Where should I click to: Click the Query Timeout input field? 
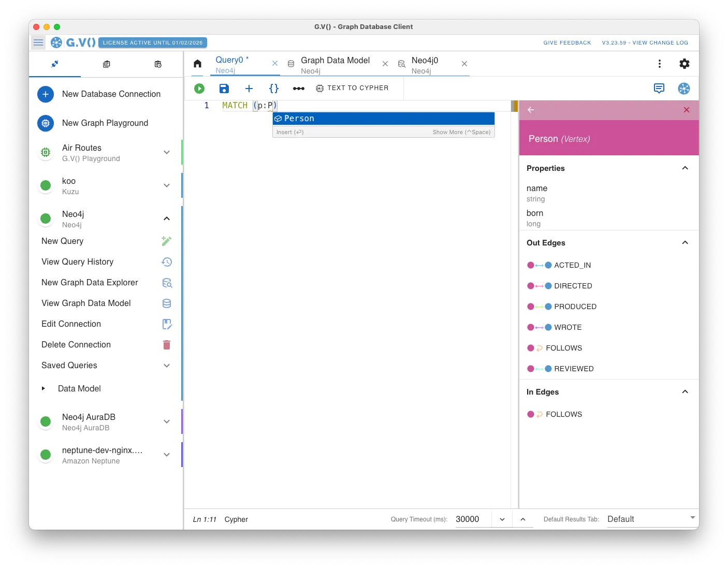pyautogui.click(x=472, y=519)
